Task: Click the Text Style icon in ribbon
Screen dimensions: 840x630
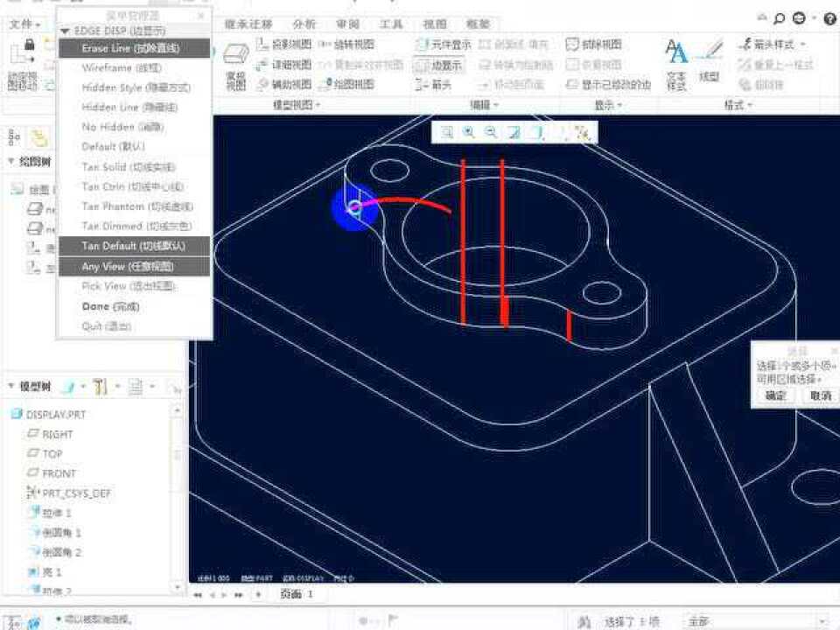Action: (x=676, y=61)
